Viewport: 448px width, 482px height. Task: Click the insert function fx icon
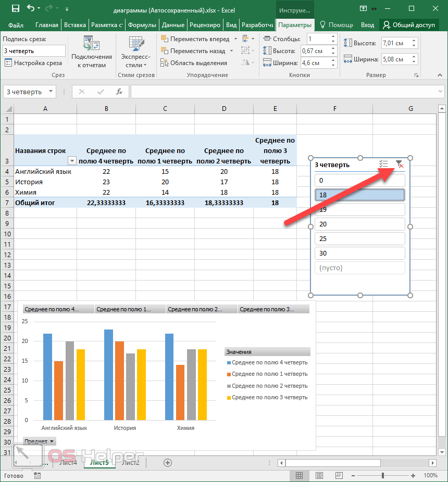119,92
